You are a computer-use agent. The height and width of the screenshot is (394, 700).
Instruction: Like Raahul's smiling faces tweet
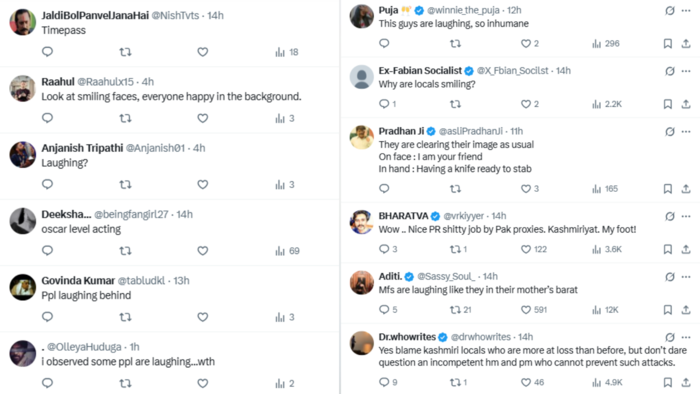click(203, 118)
